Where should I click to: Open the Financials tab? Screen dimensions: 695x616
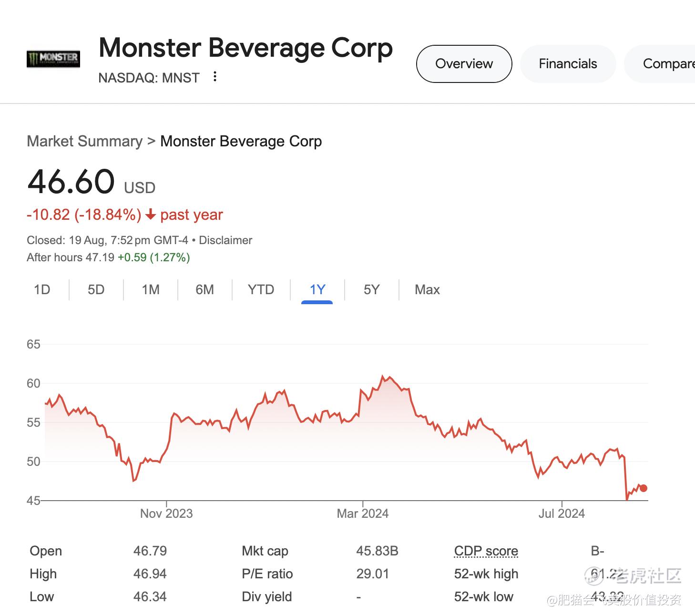(x=568, y=64)
